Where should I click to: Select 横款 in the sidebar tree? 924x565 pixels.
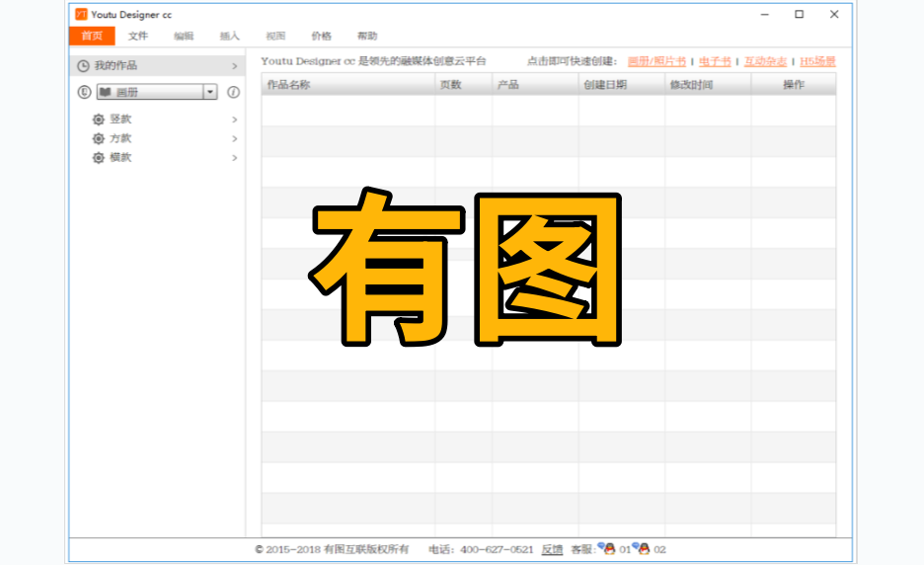[120, 157]
